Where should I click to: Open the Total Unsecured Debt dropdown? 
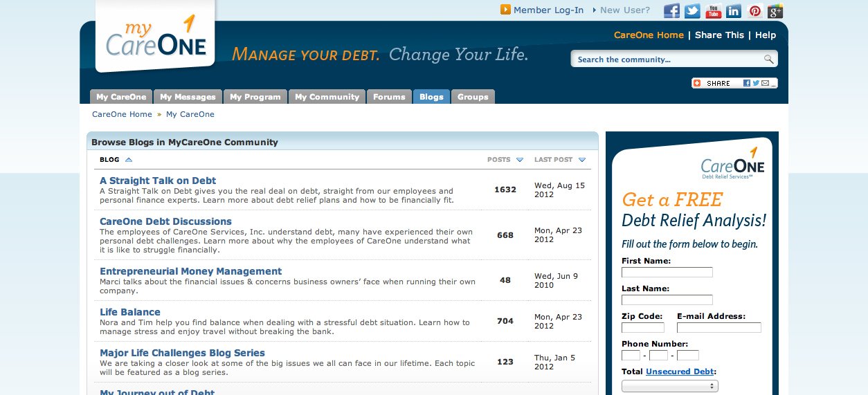click(x=670, y=386)
